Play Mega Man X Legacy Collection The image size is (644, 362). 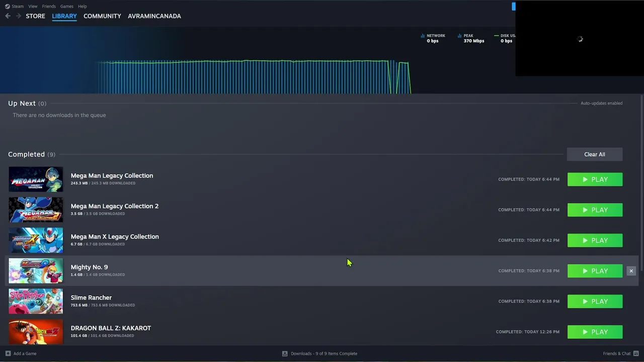595,240
